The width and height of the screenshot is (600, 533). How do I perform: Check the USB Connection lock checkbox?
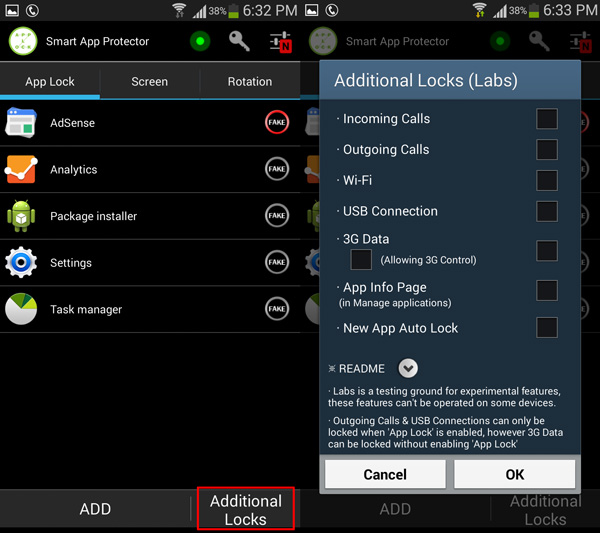tap(546, 211)
